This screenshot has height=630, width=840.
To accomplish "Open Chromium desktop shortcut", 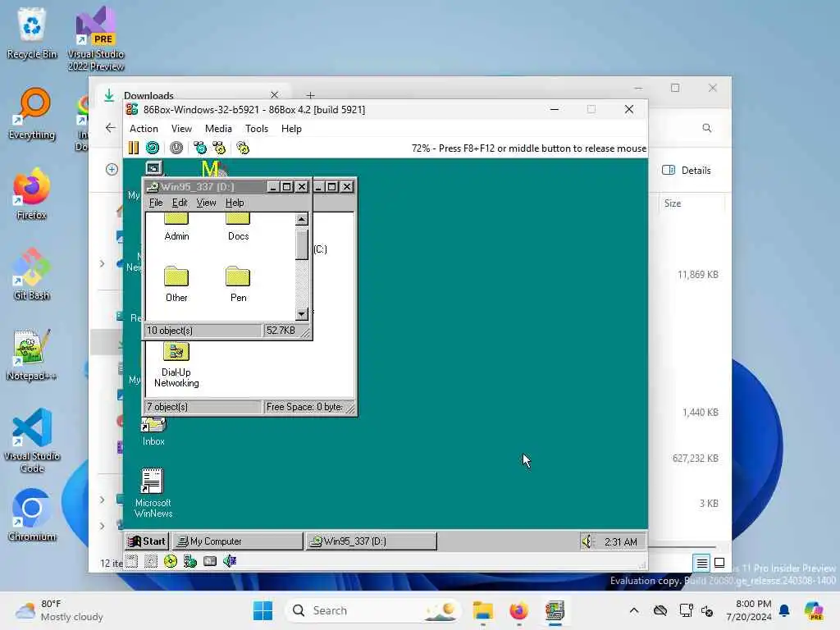I will (32, 515).
